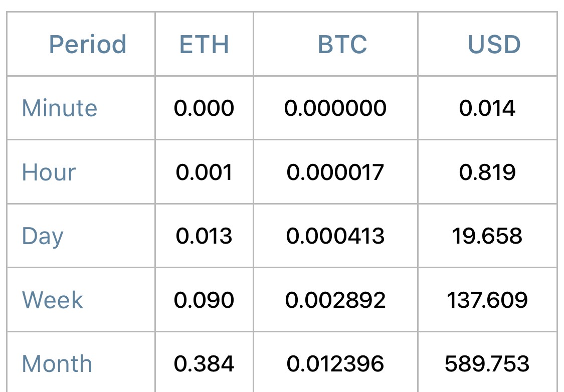Select the Minute row label
Image resolution: width=564 pixels, height=392 pixels.
(59, 108)
